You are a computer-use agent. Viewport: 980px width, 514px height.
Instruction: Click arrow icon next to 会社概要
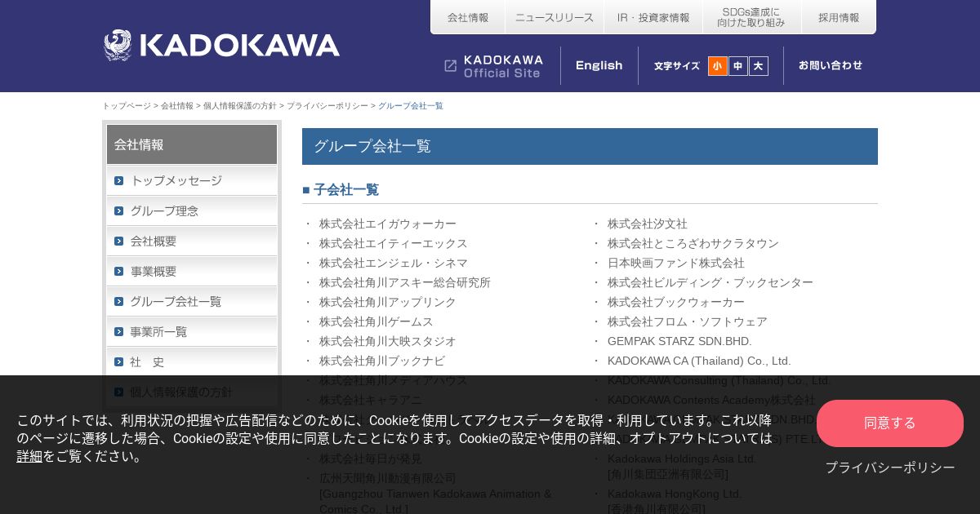pyautogui.click(x=119, y=241)
